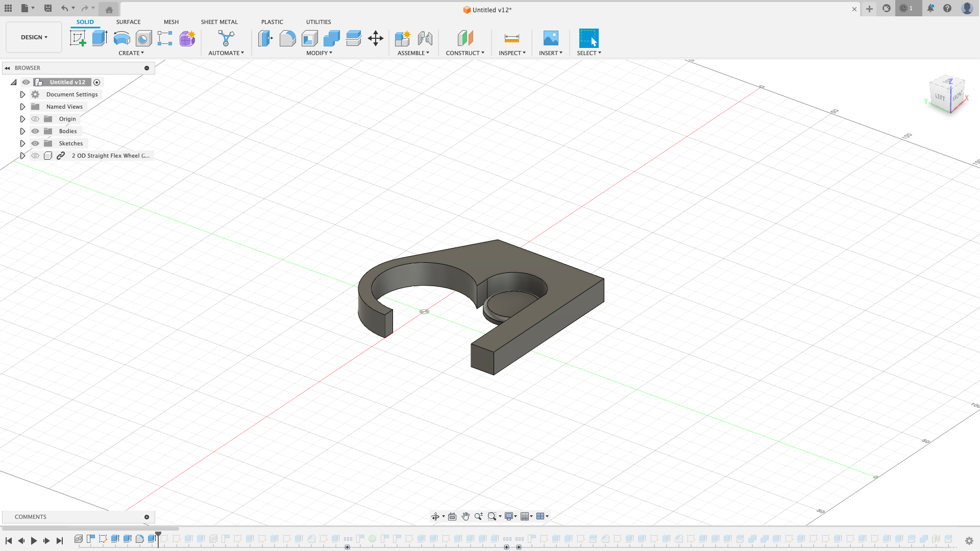
Task: Unhide the 2 OD Straight Flex Wheel component
Action: coord(35,156)
